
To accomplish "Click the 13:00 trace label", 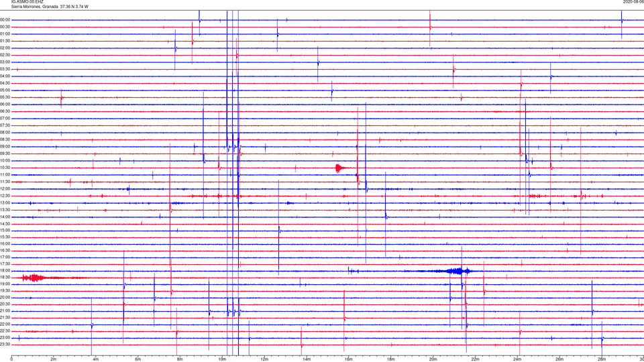I will pyautogui.click(x=5, y=202).
